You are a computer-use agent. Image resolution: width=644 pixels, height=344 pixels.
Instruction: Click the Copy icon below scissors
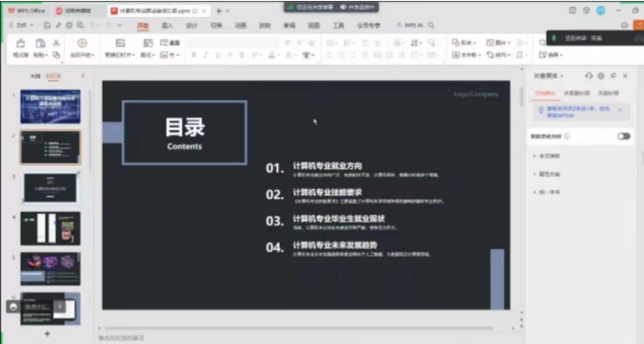[56, 55]
